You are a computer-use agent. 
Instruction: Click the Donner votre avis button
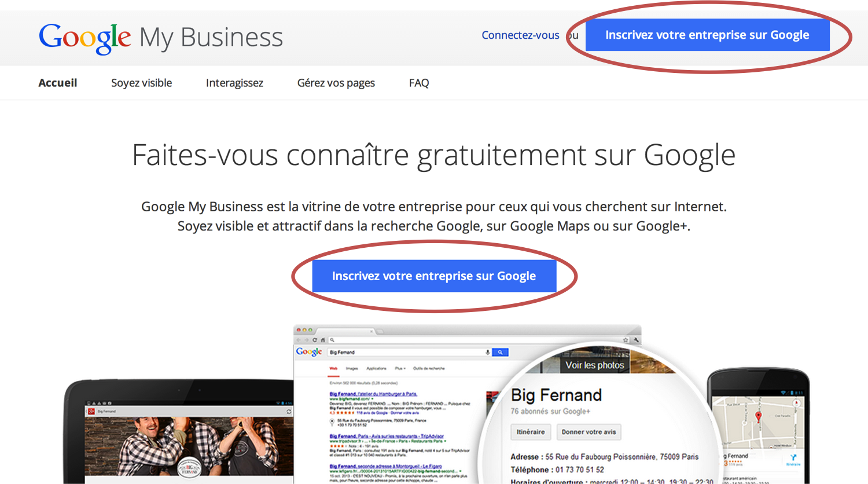[589, 432]
